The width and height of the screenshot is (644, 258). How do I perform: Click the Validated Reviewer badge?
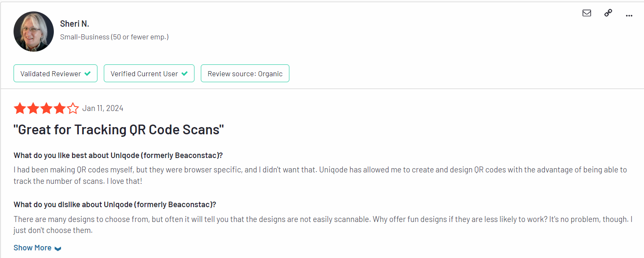56,73
